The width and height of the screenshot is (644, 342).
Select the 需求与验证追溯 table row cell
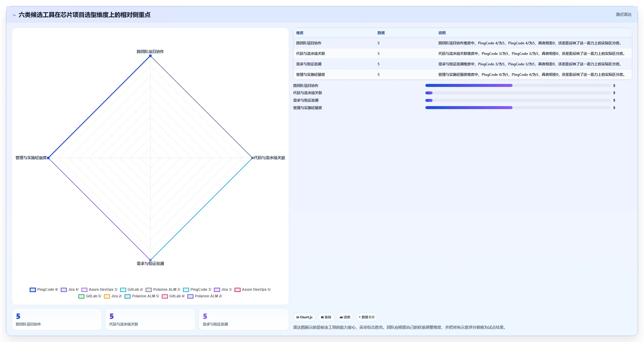309,64
